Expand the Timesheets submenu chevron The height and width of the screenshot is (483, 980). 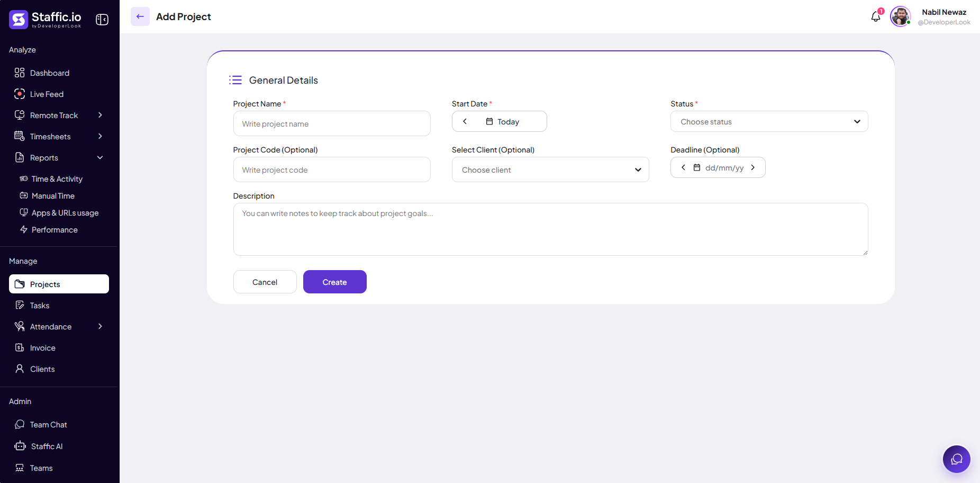100,136
